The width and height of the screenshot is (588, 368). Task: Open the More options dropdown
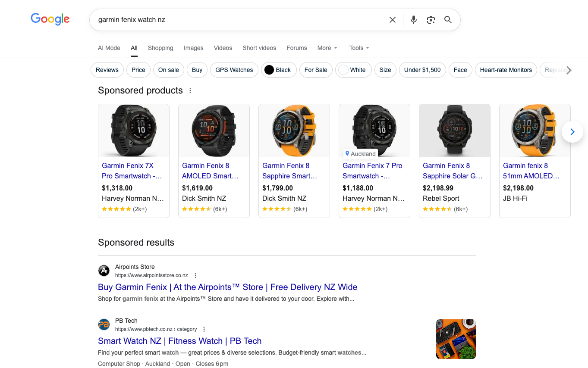click(327, 48)
